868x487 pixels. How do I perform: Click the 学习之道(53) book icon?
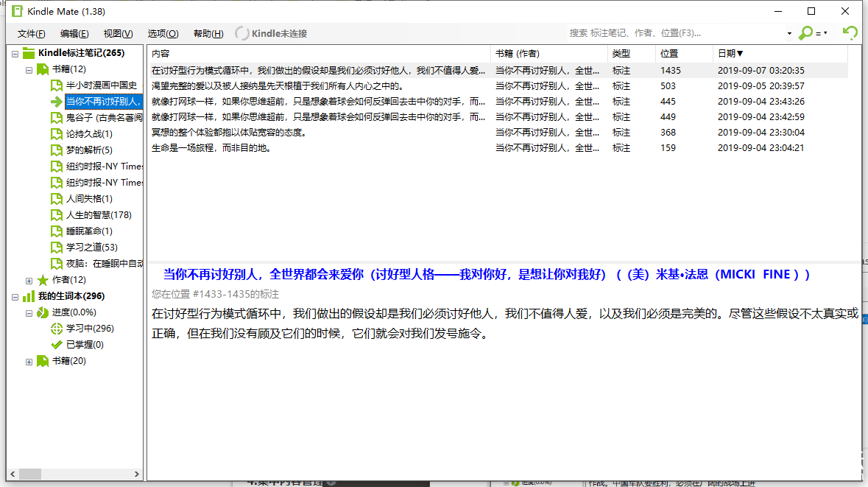57,247
